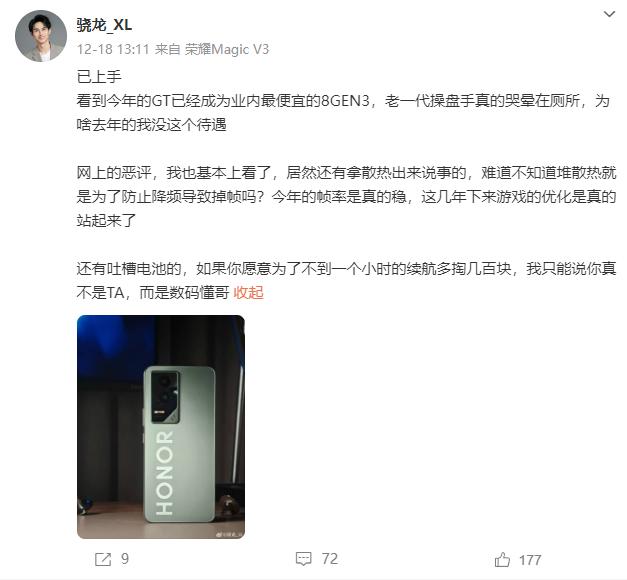Image resolution: width=627 pixels, height=580 pixels.
Task: Click the 已上手 opening line
Action: (99, 77)
